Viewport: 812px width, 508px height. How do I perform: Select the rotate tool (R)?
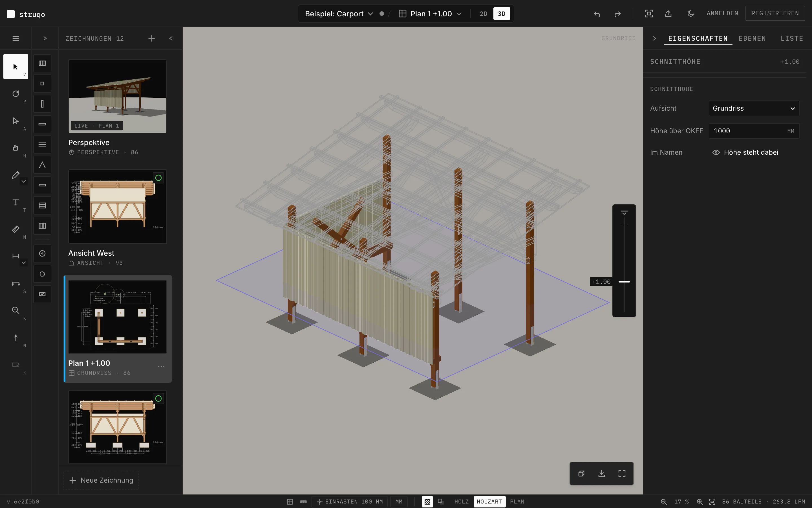click(16, 94)
